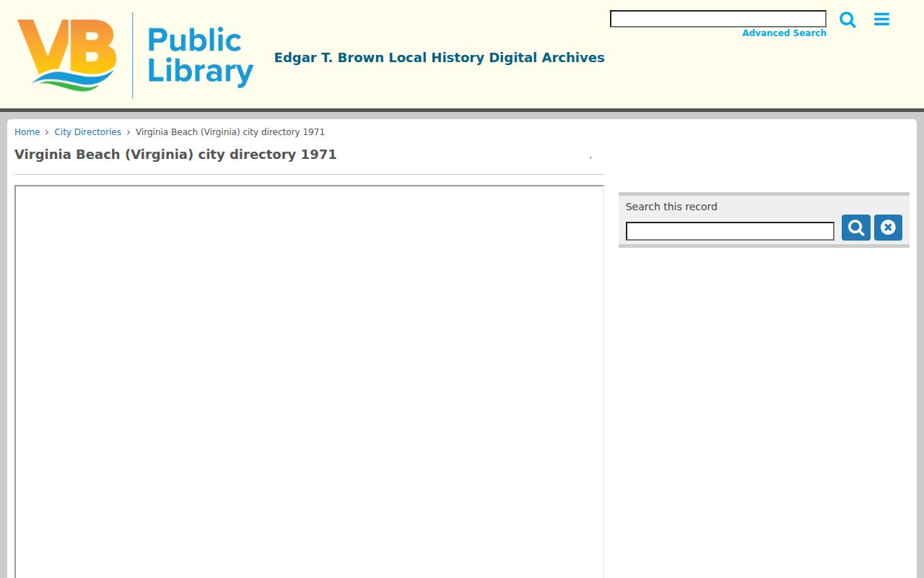Click the Search this record label
Image resolution: width=924 pixels, height=578 pixels.
click(671, 207)
